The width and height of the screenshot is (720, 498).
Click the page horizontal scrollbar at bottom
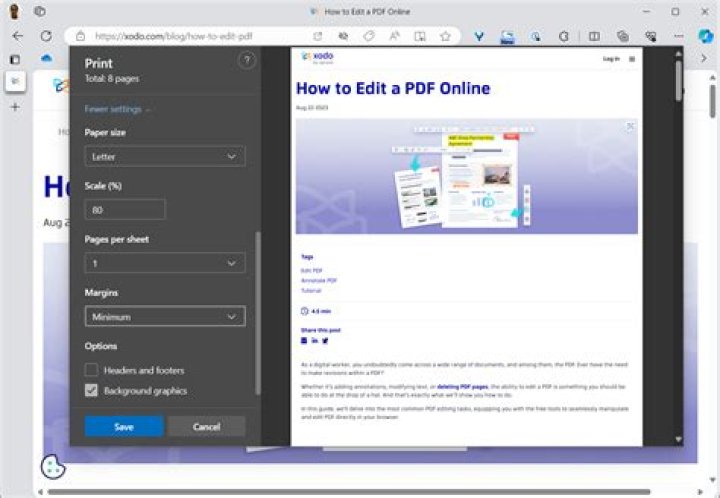coord(349,492)
